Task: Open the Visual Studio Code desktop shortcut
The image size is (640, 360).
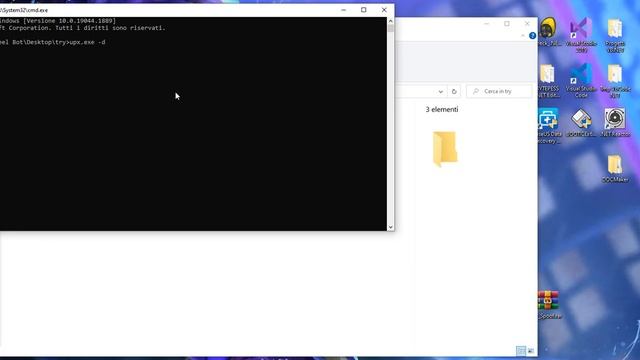Action: [x=581, y=80]
